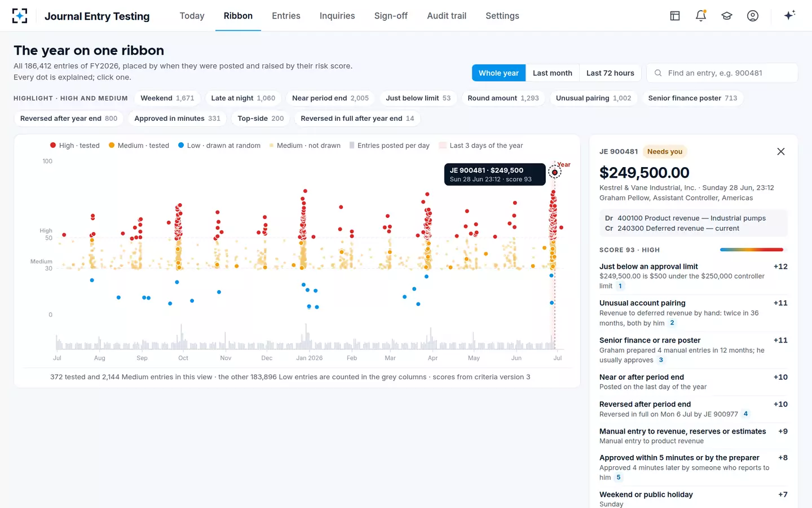Open footnote 2 under Unusual account pairing
The height and width of the screenshot is (508, 812).
click(672, 323)
